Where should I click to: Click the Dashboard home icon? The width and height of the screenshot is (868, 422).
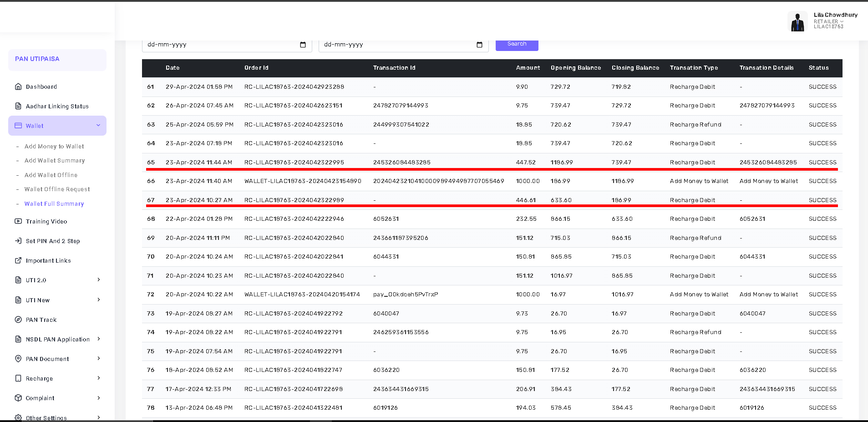click(x=18, y=86)
